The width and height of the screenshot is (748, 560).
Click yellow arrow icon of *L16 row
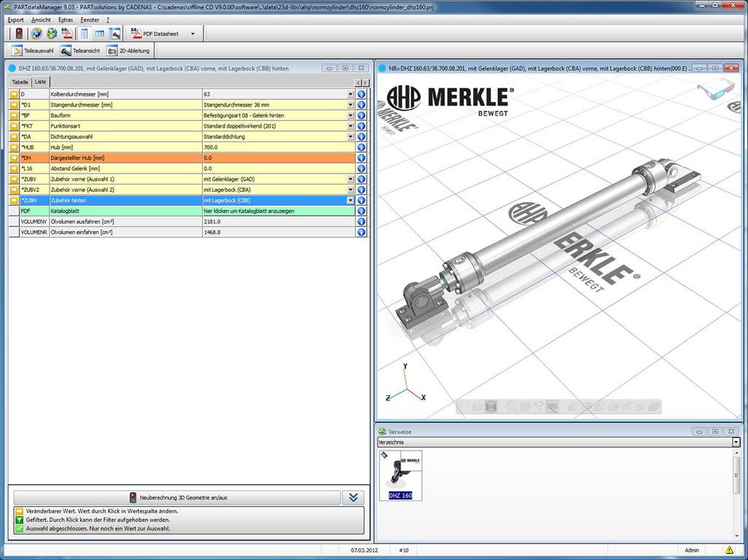pos(14,168)
